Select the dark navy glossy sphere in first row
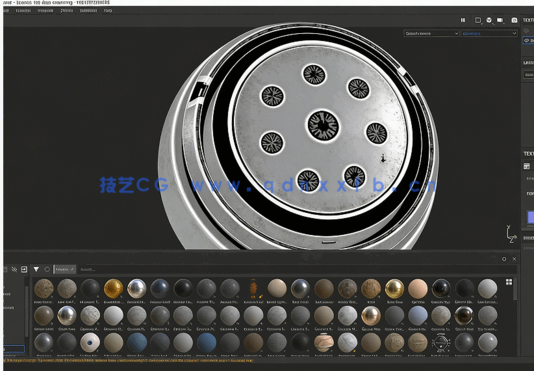The image size is (534, 371). tap(160, 289)
